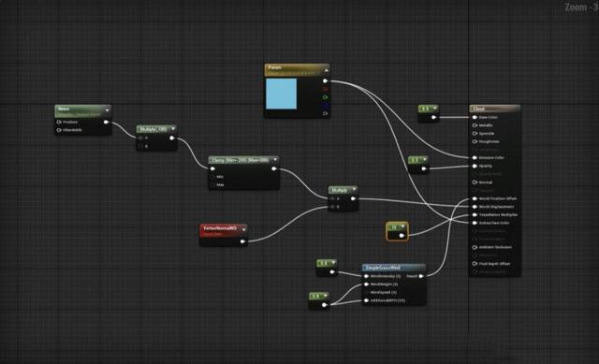Expand the Noise node's dropdown arrow
Image resolution: width=599 pixels, height=364 pixels.
(107, 110)
